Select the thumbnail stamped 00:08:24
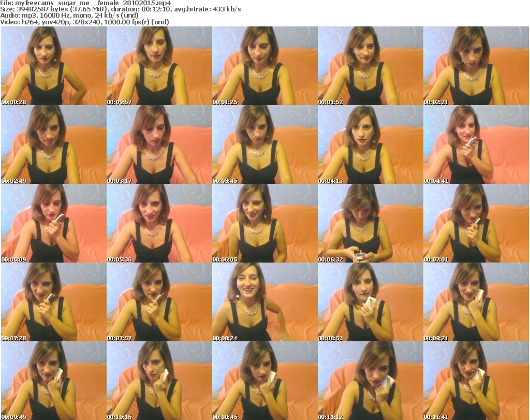 pos(265,302)
